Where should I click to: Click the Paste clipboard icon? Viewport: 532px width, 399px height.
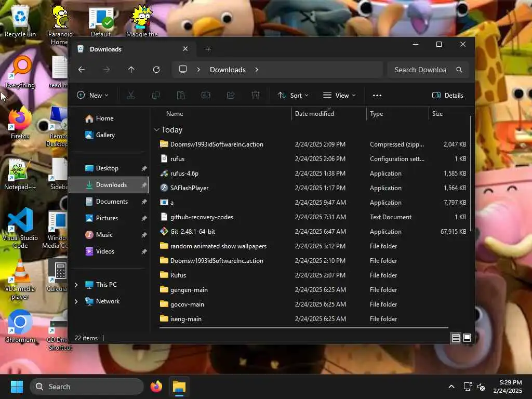(x=181, y=96)
